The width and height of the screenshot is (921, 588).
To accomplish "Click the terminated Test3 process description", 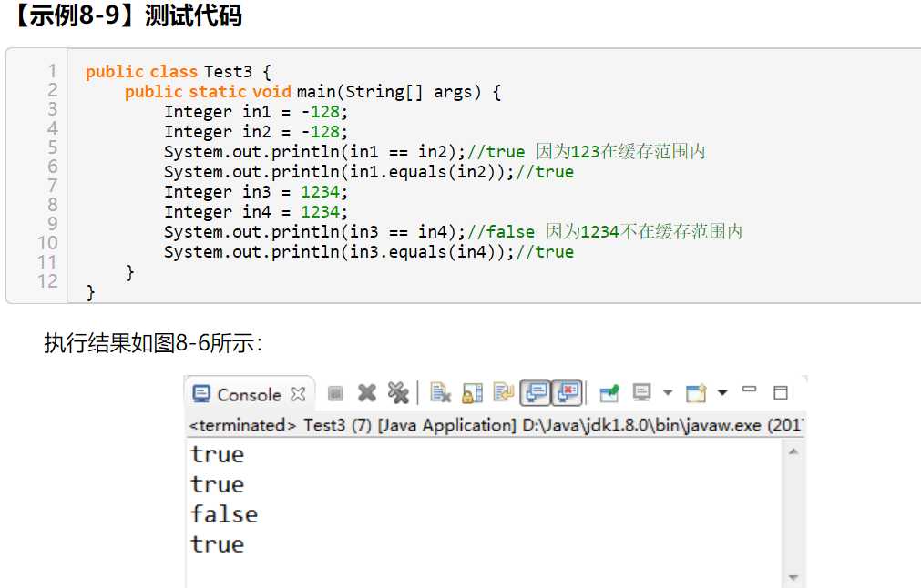I will coord(496,425).
